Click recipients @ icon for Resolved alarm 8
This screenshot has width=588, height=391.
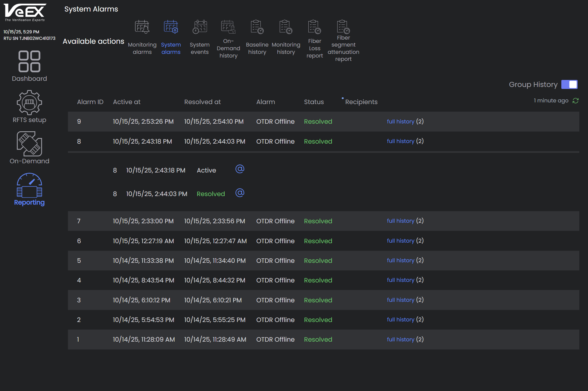point(240,193)
